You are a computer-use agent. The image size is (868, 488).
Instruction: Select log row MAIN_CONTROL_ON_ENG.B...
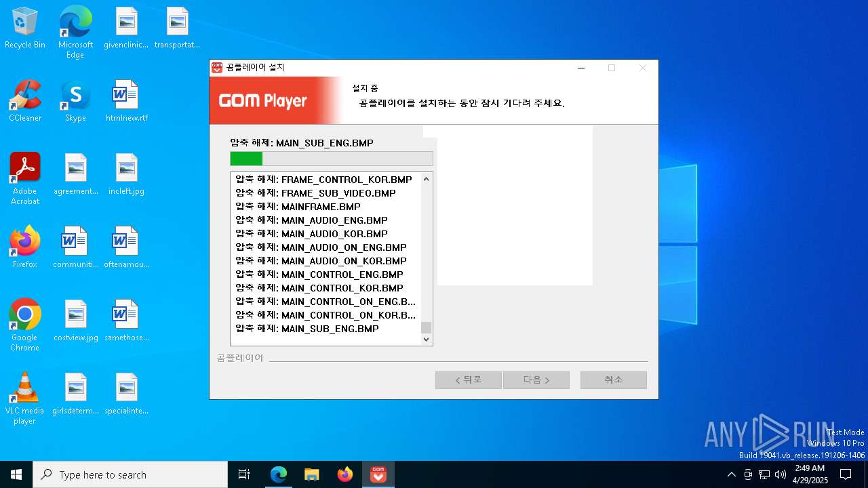tap(326, 302)
